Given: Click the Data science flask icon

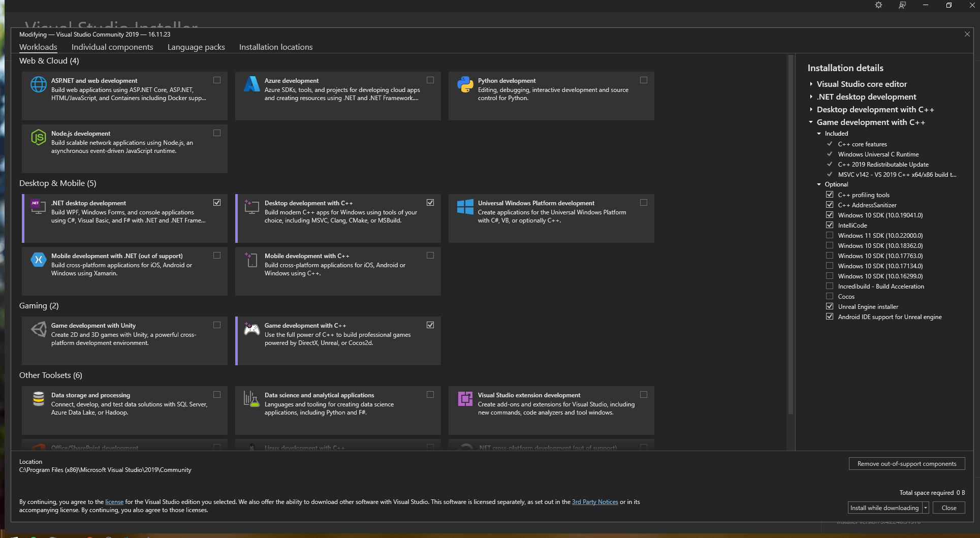Looking at the screenshot, I should tap(252, 399).
